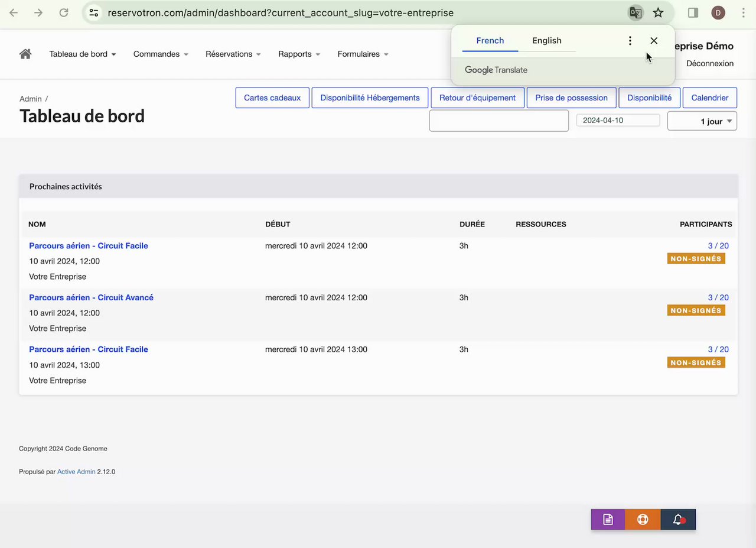Click the Cartes cadeaux button

tap(272, 98)
